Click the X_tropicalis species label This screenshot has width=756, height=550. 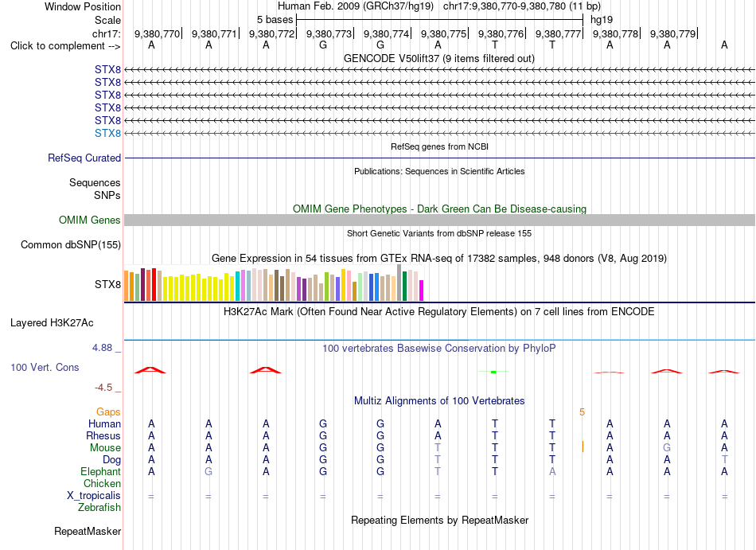[94, 496]
